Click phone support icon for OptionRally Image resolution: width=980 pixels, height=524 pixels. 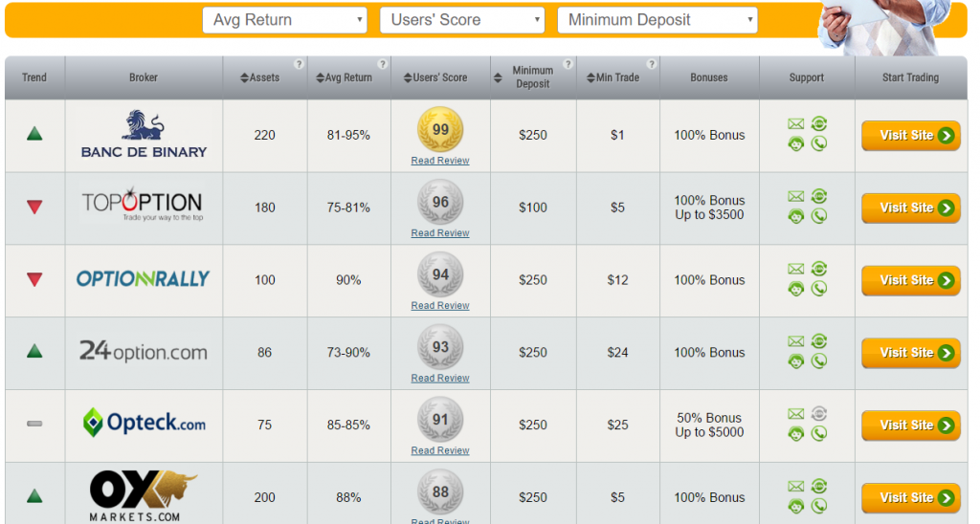point(819,289)
